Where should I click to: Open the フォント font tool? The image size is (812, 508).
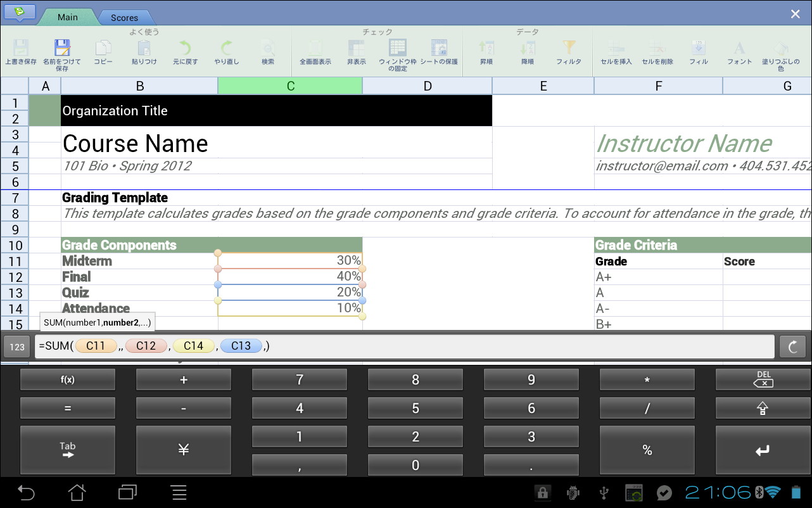(739, 48)
